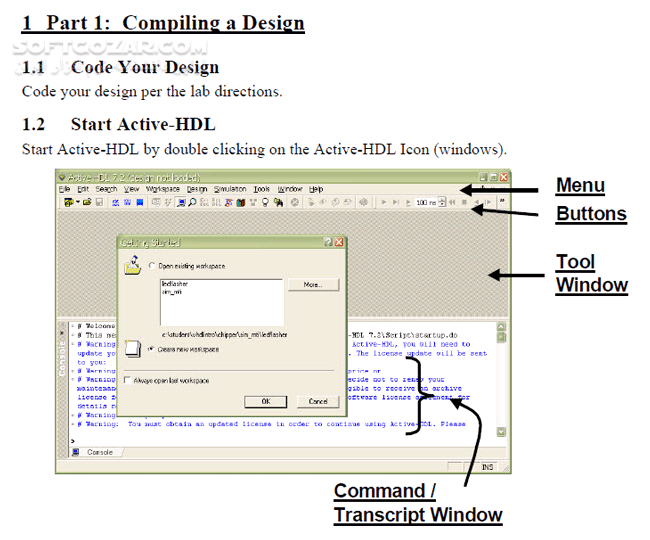Screen dimensions: 650x540
Task: Open the Simulation menu
Action: 230,189
